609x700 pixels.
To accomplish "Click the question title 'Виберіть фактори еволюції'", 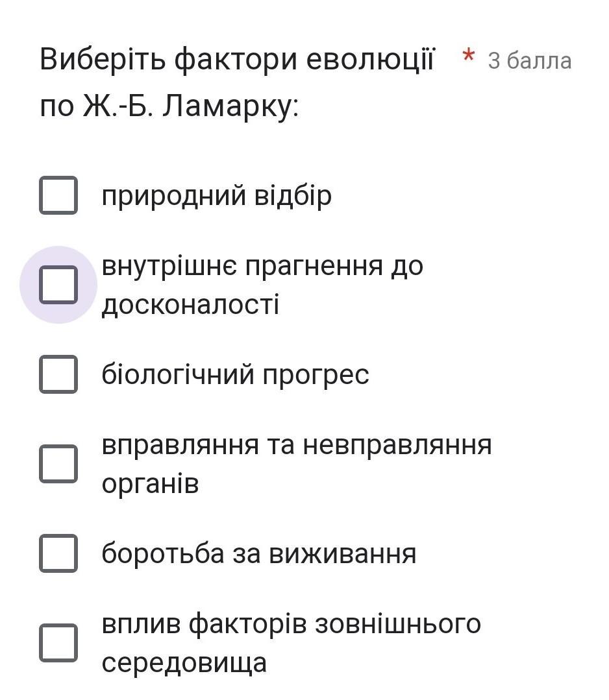I will (x=237, y=59).
